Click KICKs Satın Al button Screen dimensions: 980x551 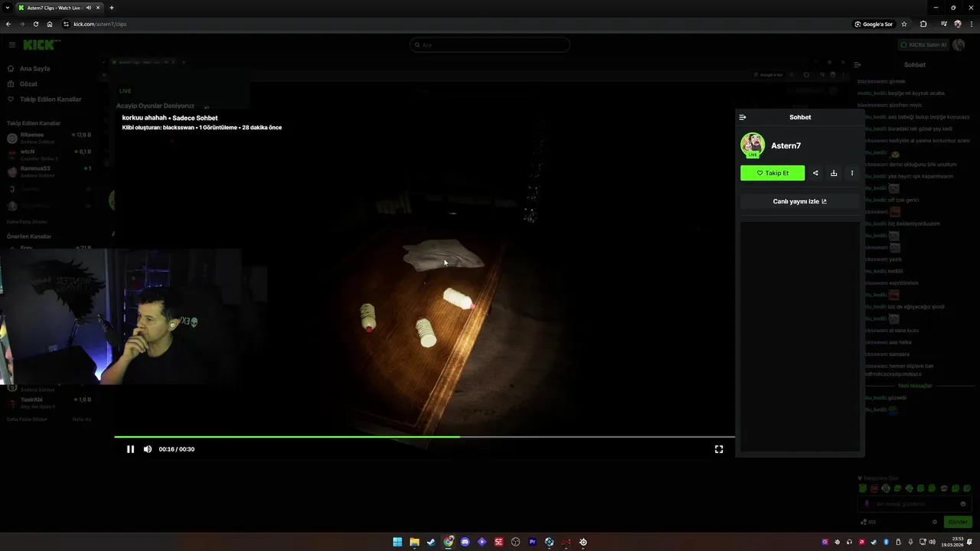[923, 45]
